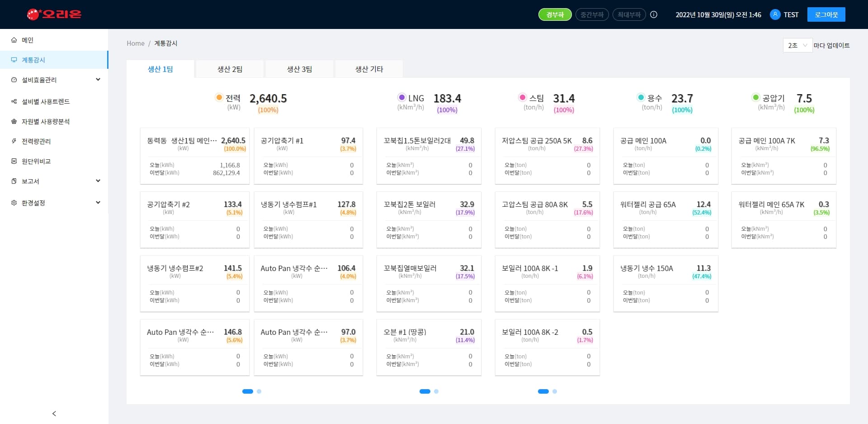Viewport: 868px width, 424px height.
Task: Click the Home breadcrumb link
Action: point(135,43)
